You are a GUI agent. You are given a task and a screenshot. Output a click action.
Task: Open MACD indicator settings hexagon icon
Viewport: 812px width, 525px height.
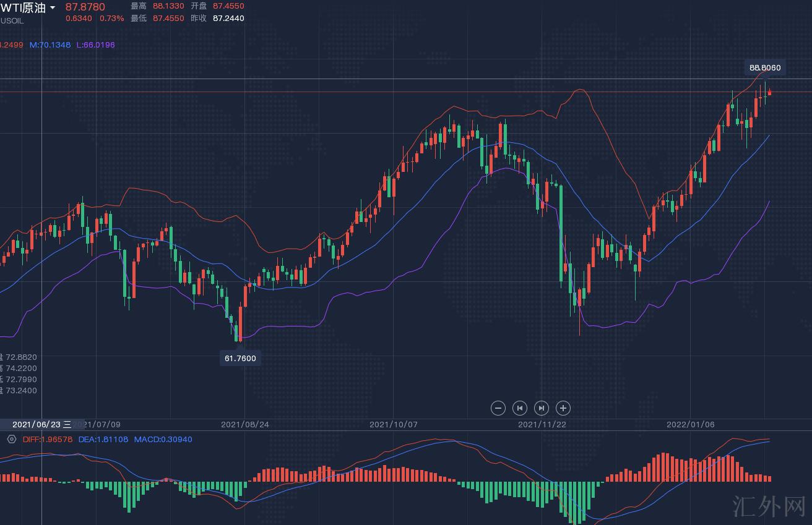[11, 440]
